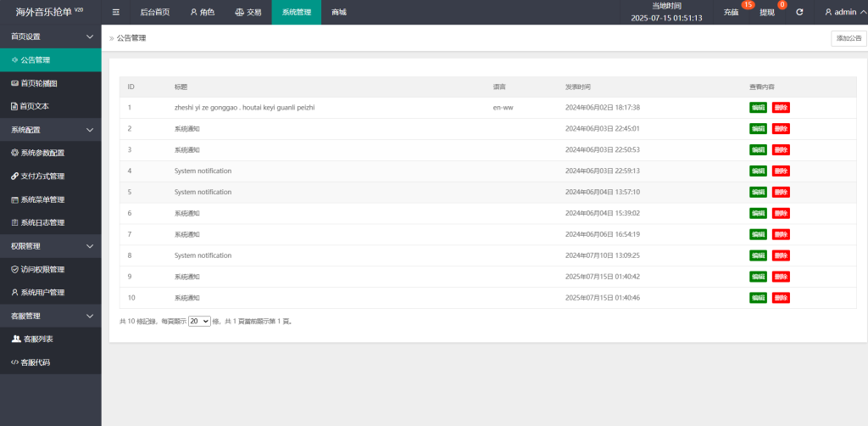Click the 客服代码 code icon
The height and width of the screenshot is (426, 868).
15,362
